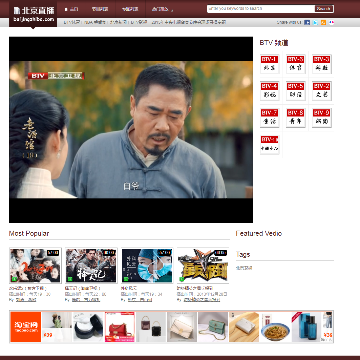Image resolution: width=360 pixels, height=360 pixels.
Task: Open the BTV-3 channel tile
Action: point(322,64)
